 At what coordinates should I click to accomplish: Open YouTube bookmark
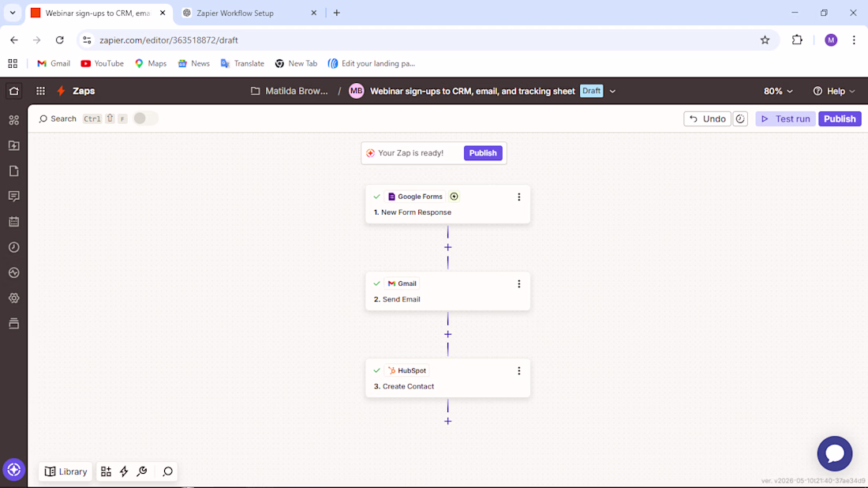click(103, 64)
